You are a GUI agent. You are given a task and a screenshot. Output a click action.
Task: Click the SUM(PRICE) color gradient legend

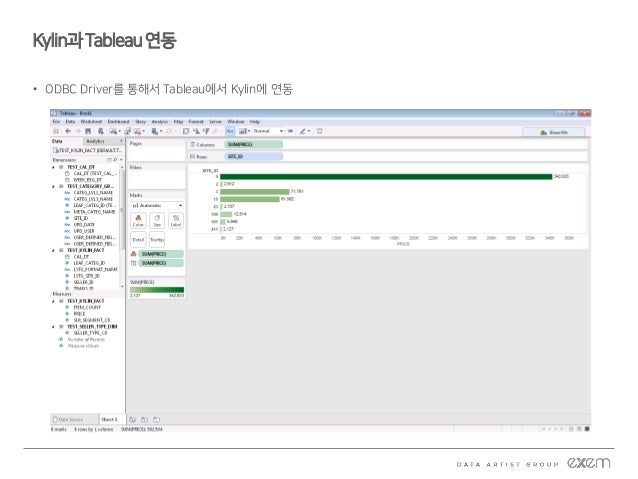(x=157, y=290)
